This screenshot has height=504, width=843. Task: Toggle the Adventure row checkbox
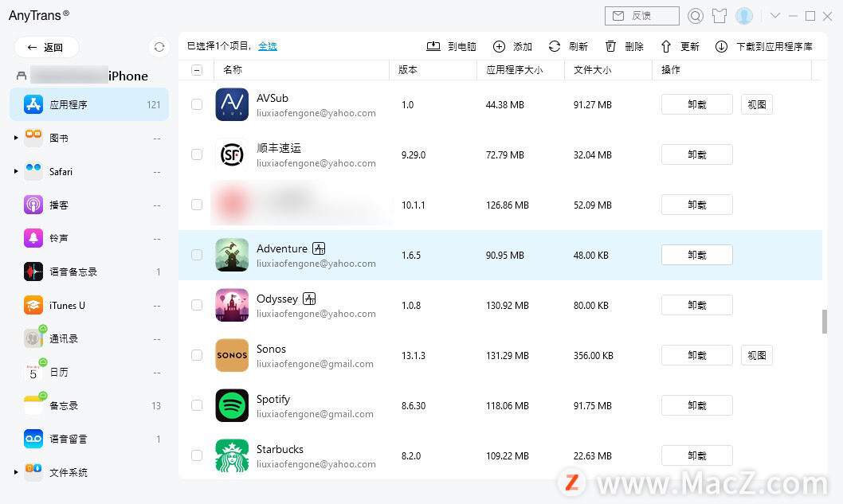point(197,255)
